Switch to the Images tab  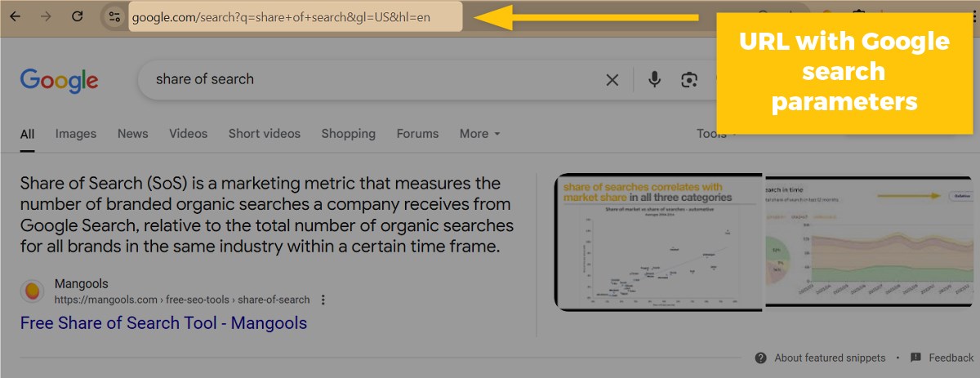tap(76, 133)
